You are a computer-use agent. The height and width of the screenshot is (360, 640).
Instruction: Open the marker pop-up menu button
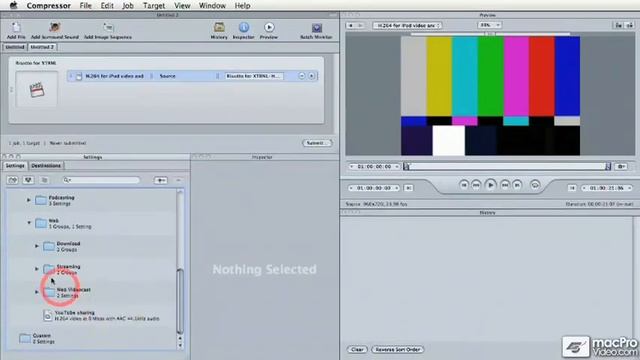622,167
